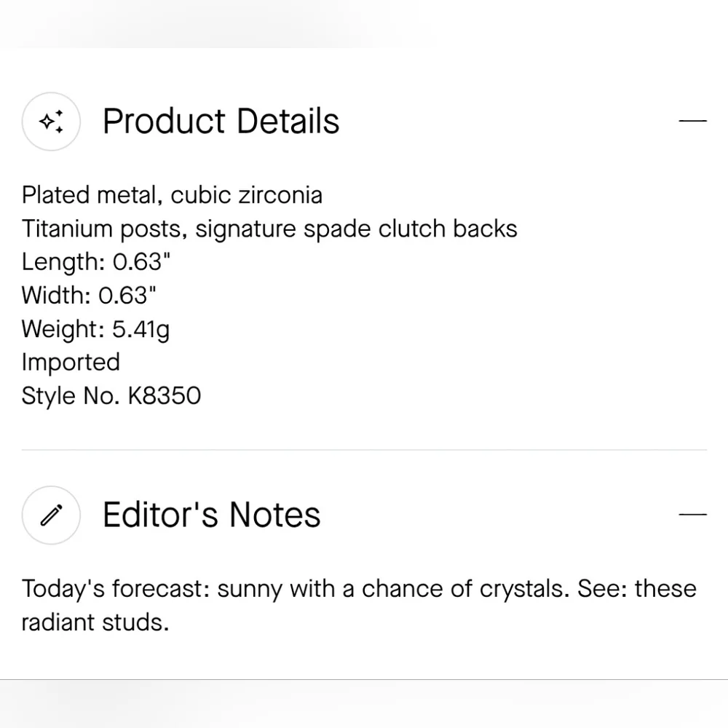The width and height of the screenshot is (728, 728).
Task: Click the signature spade clutch backs text
Action: tap(356, 229)
